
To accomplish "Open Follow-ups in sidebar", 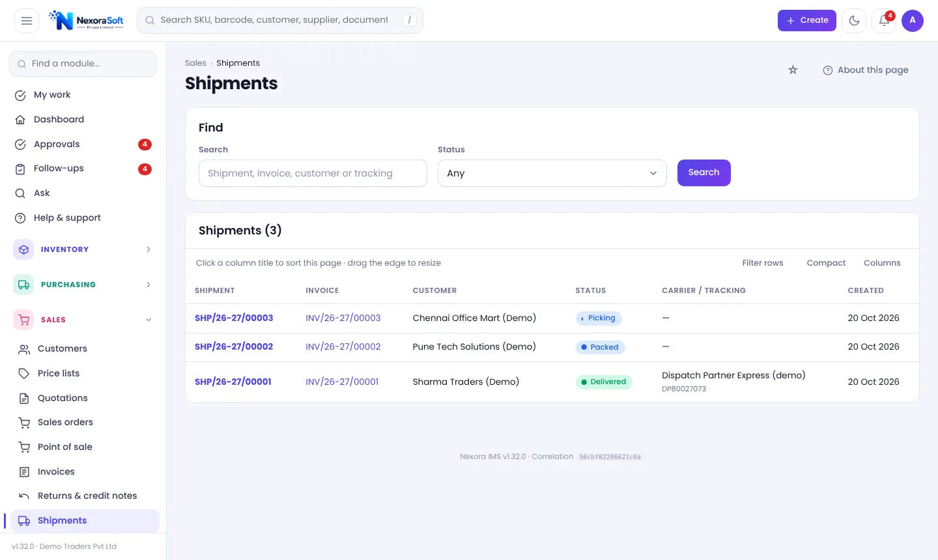I will click(83, 169).
